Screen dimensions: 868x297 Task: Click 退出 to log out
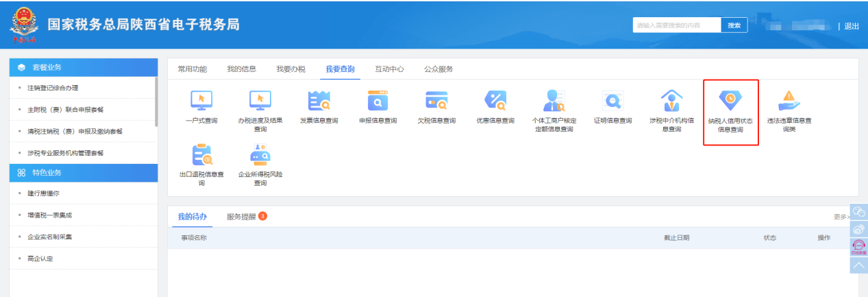[x=852, y=26]
